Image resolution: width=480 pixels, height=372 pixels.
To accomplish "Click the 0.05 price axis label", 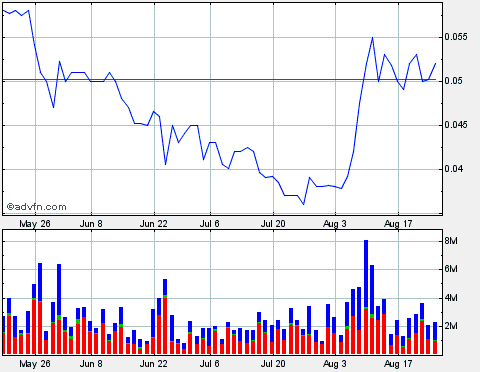I will point(454,81).
